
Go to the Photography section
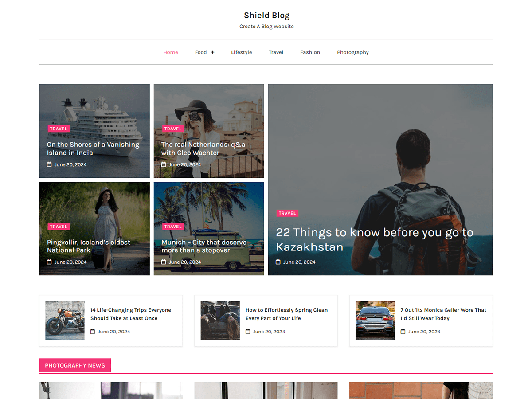[x=353, y=52]
